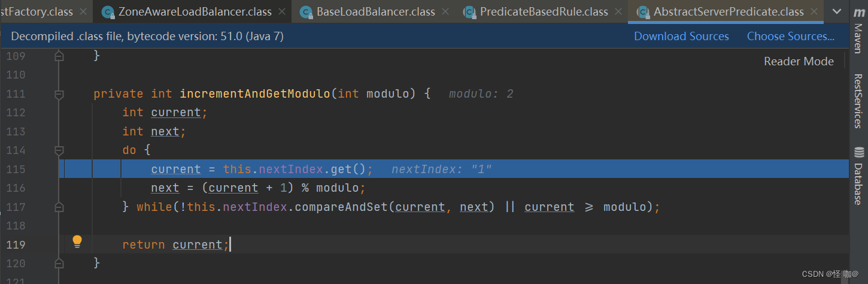The image size is (868, 284).
Task: Click the ZoneAwareLoadBalancer class file icon
Action: coord(108,11)
